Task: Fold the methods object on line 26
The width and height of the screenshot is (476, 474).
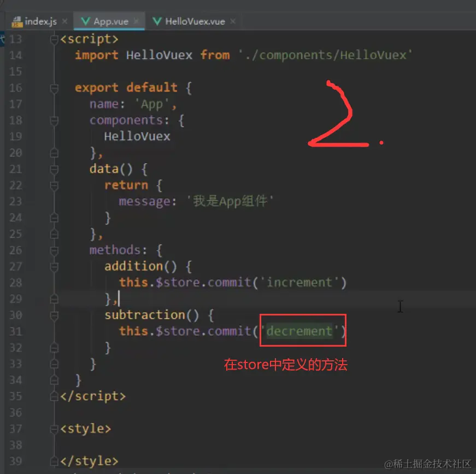Action: pos(54,250)
